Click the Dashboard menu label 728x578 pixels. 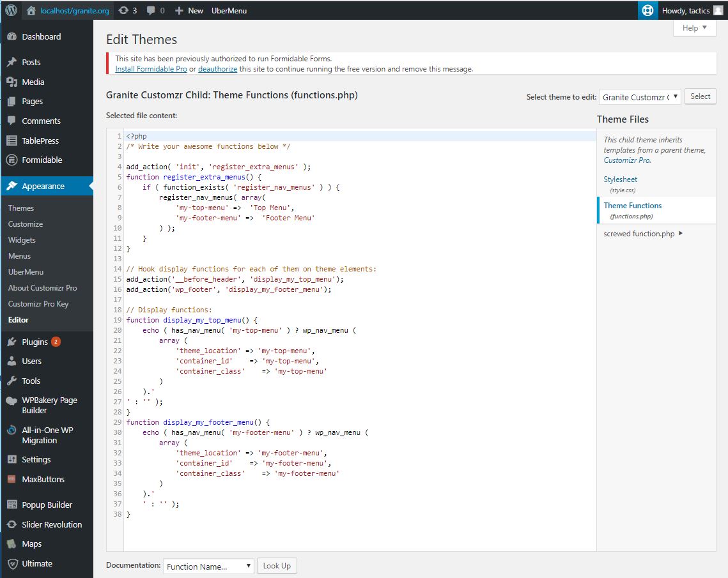[x=42, y=36]
